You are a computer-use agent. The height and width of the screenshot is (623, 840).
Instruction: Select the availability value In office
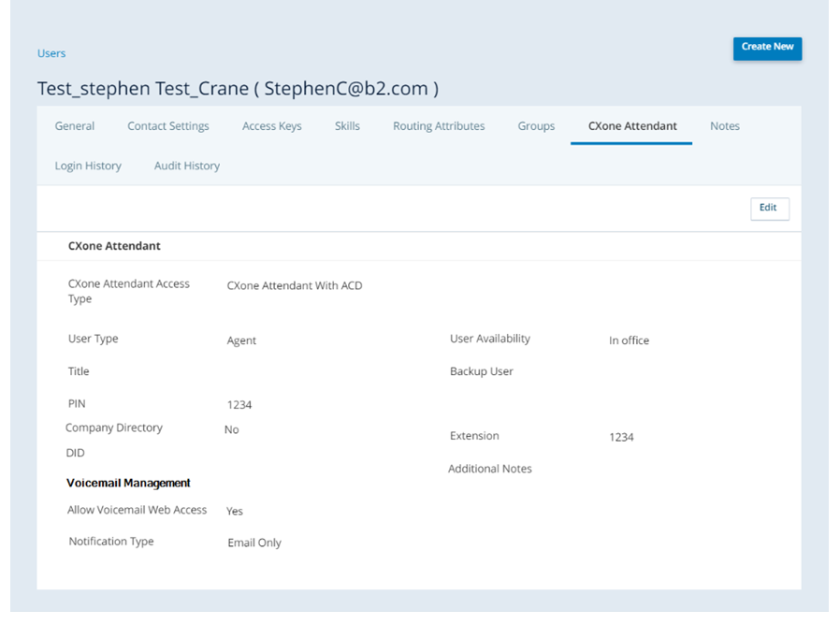click(629, 340)
